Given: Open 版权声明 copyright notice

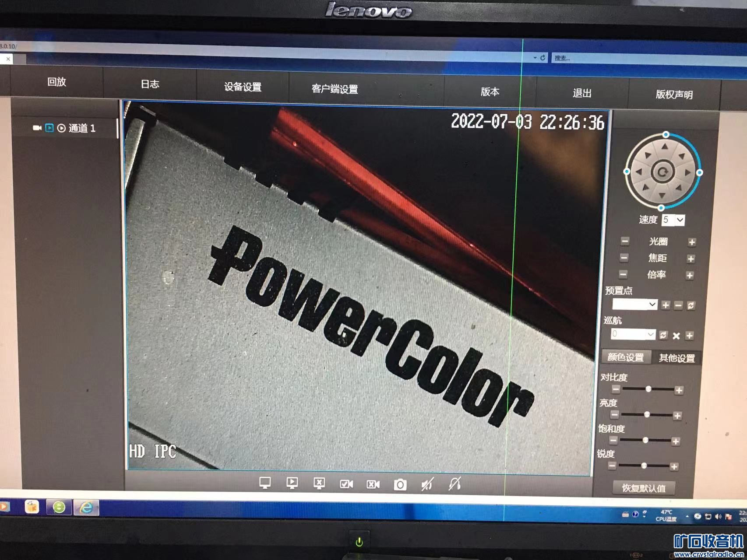Looking at the screenshot, I should (x=674, y=94).
